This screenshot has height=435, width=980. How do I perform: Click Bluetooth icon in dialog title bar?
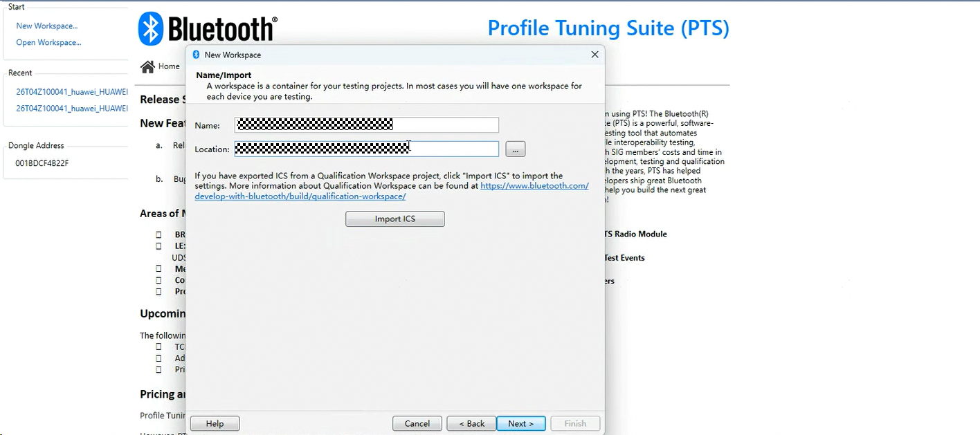(x=196, y=55)
